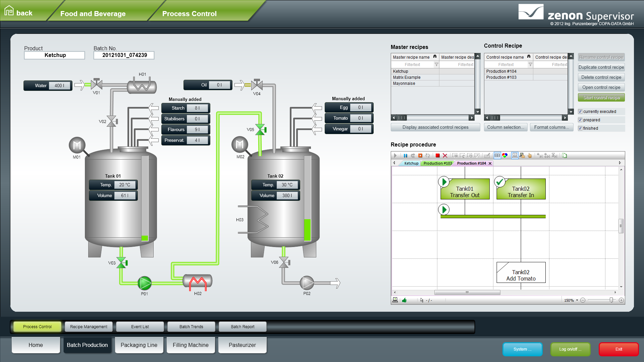Click down arrow of Master recipes list scrollbar
Viewport: 644px width, 362px height.
click(x=478, y=112)
